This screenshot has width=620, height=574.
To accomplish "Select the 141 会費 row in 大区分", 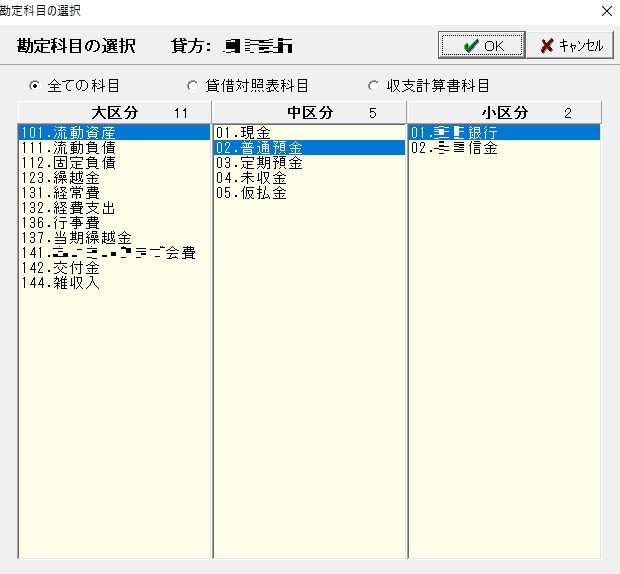I will (114, 253).
